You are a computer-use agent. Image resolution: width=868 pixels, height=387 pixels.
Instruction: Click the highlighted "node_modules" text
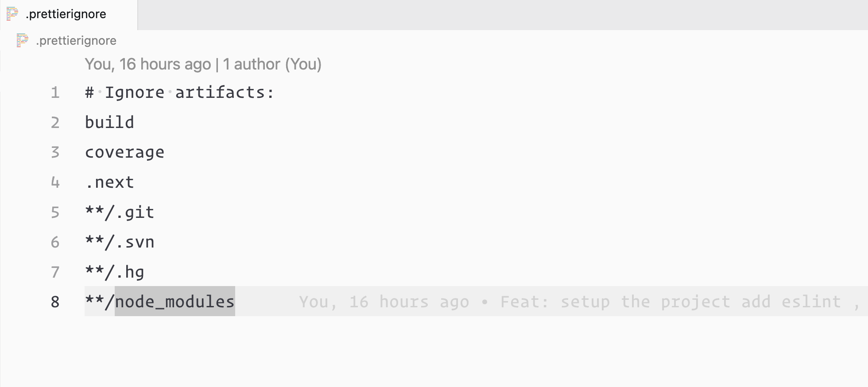coord(174,302)
